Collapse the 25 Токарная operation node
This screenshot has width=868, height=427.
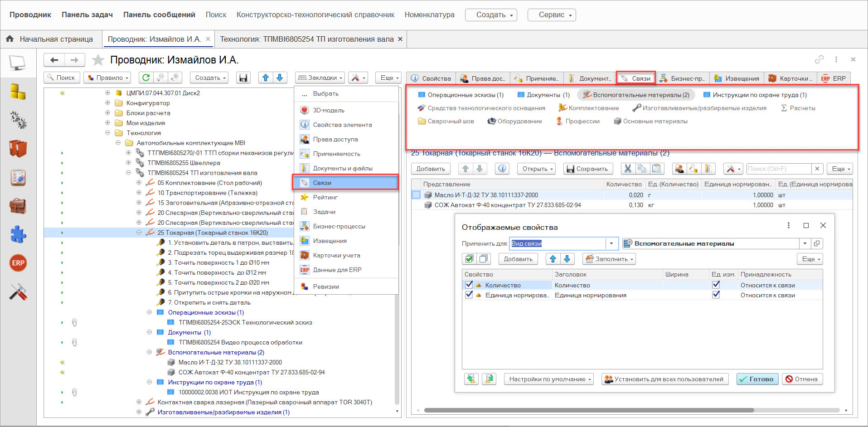coord(139,233)
